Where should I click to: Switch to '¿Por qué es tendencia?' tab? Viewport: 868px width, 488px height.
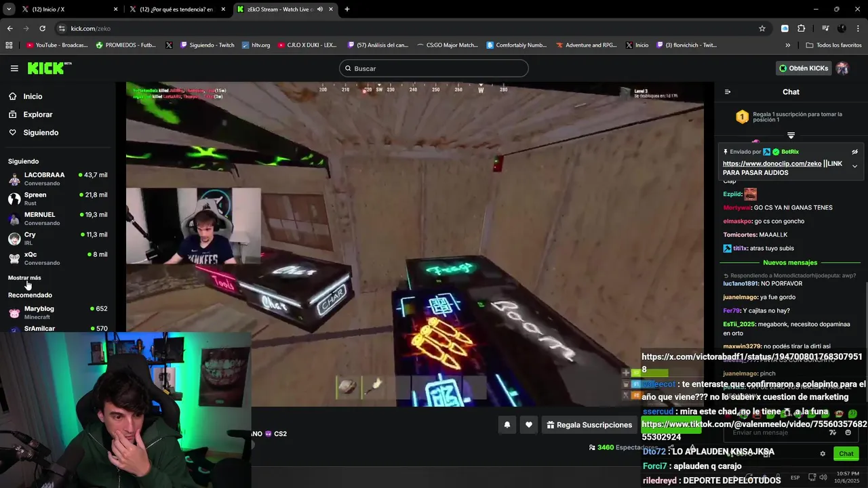(x=177, y=9)
